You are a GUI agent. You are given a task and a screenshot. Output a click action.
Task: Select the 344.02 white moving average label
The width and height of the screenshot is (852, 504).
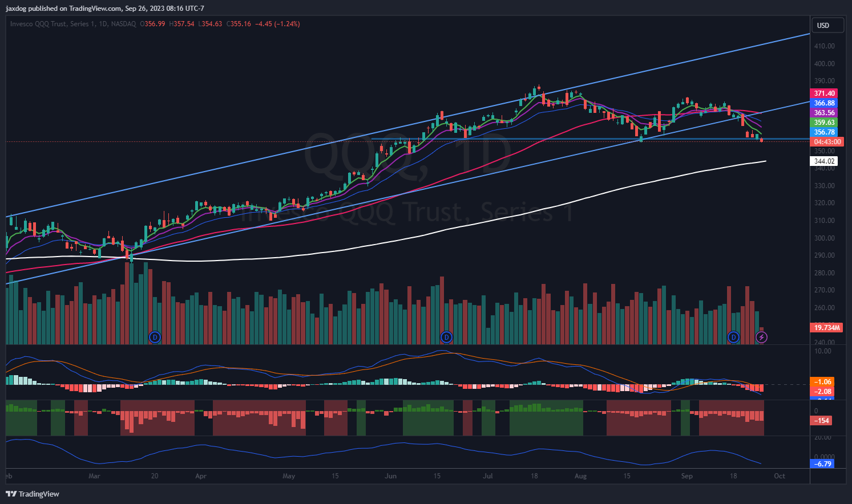[824, 161]
